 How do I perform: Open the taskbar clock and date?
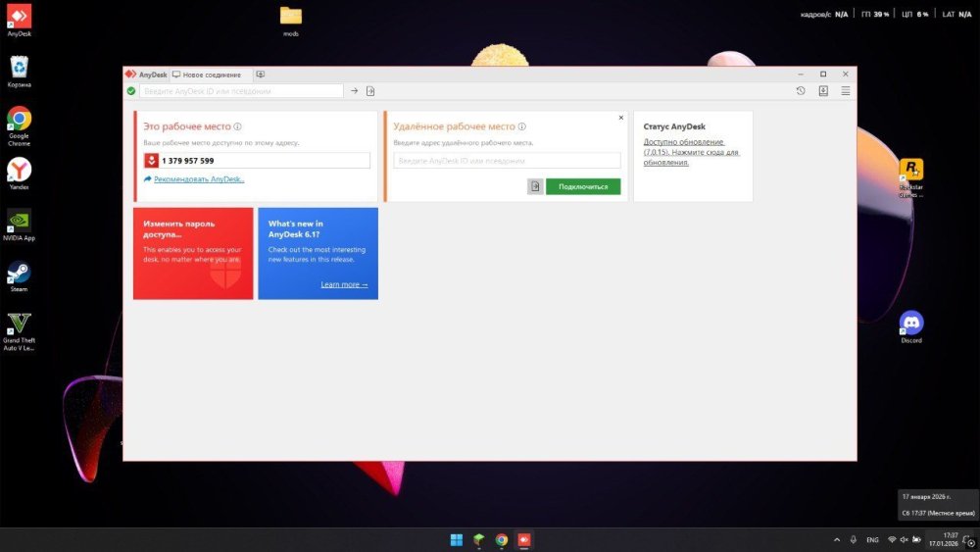[943, 539]
